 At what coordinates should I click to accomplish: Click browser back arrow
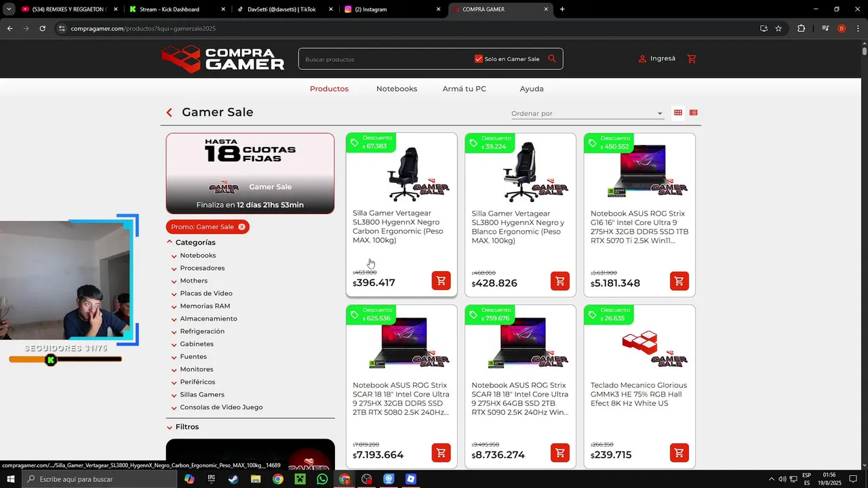pos(9,28)
